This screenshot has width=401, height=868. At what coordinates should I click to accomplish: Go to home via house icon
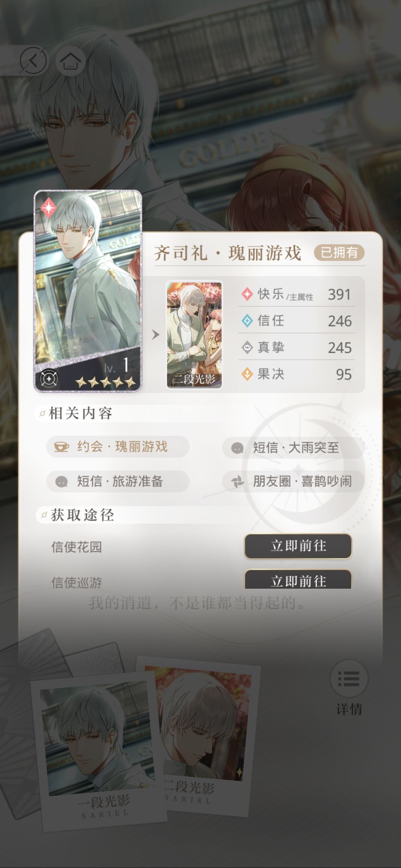pos(71,60)
